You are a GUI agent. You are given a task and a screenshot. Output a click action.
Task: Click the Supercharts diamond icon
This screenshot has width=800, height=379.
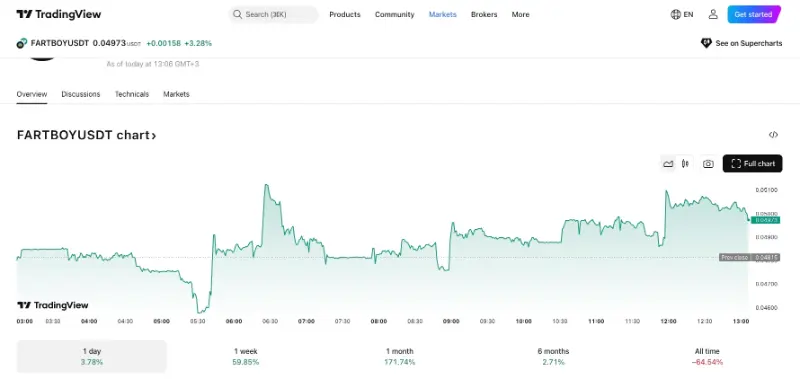(706, 43)
